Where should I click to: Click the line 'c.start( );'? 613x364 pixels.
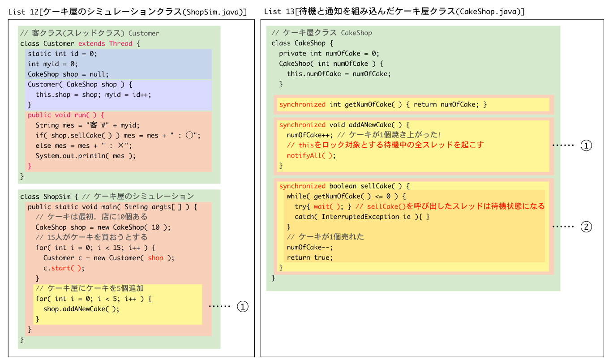pos(64,268)
